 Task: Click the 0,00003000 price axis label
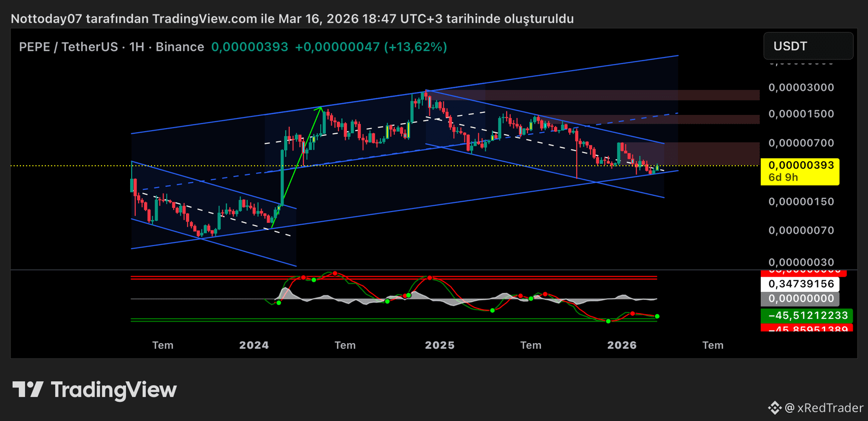pos(801,87)
